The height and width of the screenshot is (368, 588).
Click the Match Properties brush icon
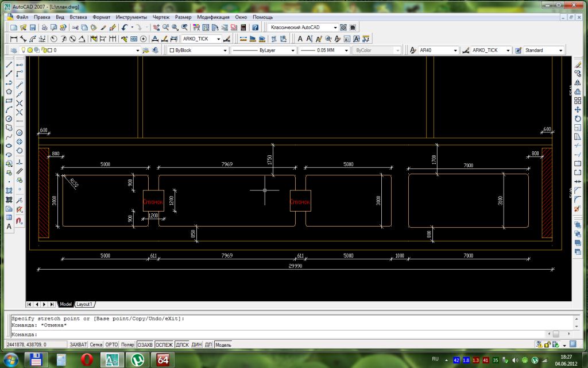tap(103, 28)
